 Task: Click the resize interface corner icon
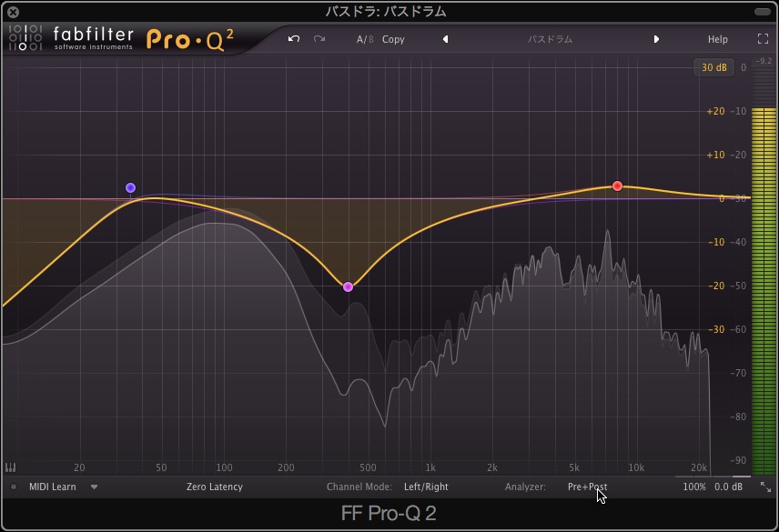pos(765,487)
